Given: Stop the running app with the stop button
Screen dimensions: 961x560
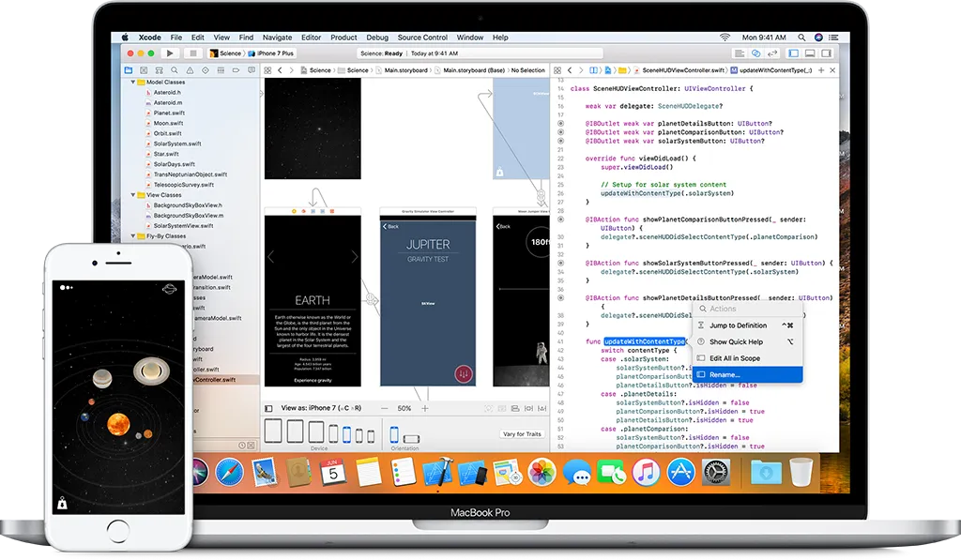Looking at the screenshot, I should (192, 53).
